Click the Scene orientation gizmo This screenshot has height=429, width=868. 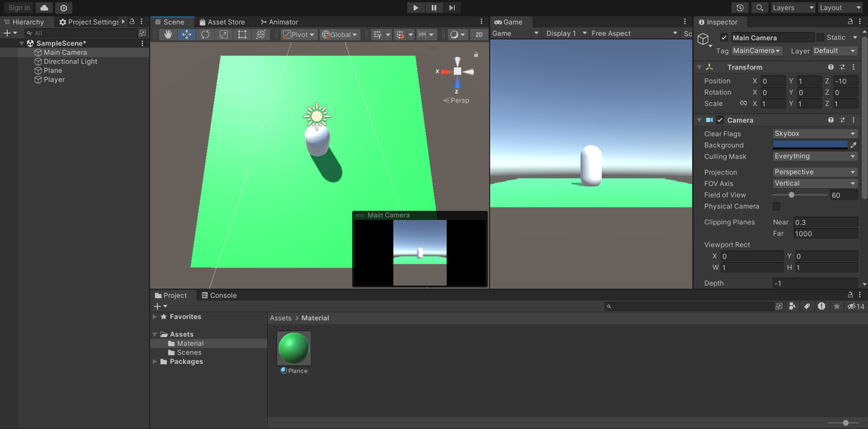(x=457, y=72)
